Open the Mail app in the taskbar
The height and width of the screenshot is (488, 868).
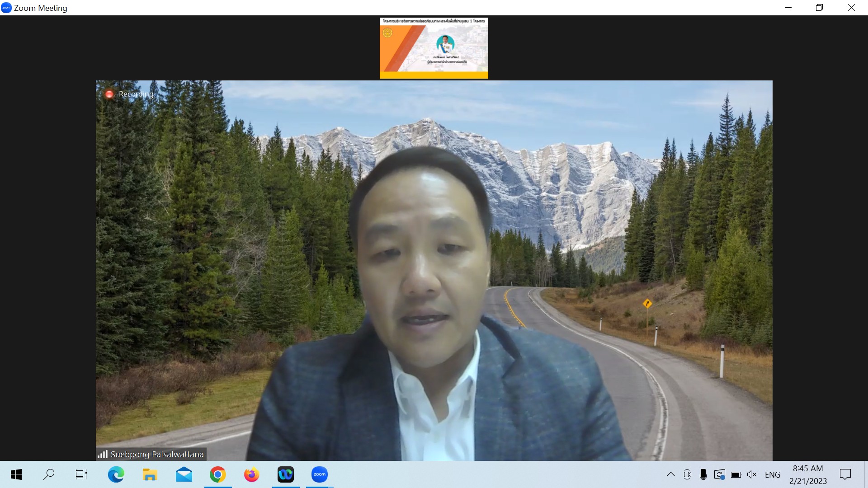184,474
